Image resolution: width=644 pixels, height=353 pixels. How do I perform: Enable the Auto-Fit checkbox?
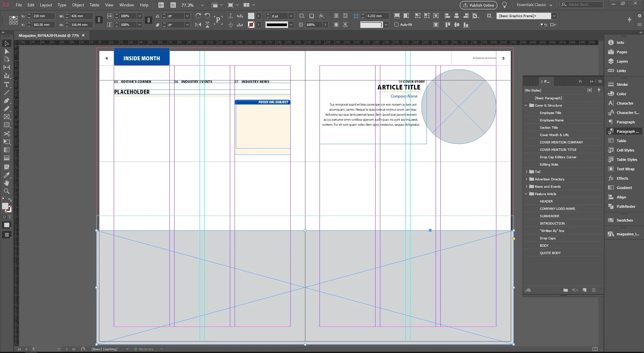click(396, 24)
